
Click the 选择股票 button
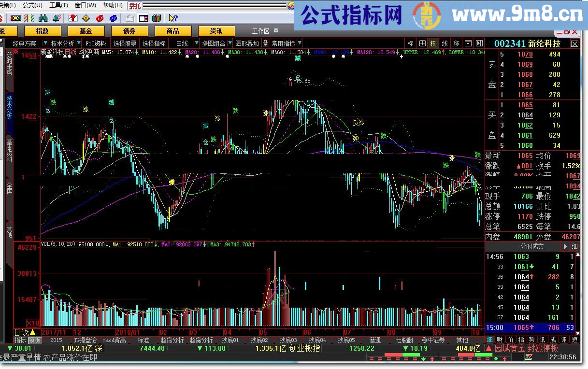coord(125,43)
